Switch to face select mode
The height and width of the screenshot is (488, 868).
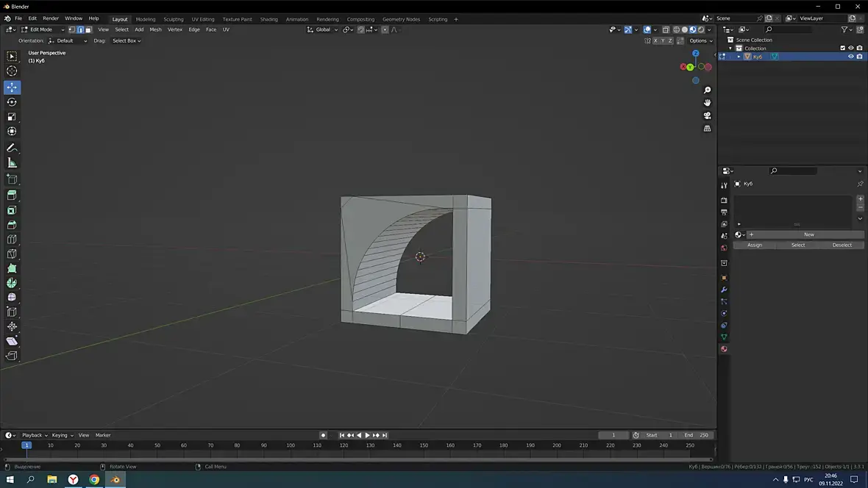point(88,30)
